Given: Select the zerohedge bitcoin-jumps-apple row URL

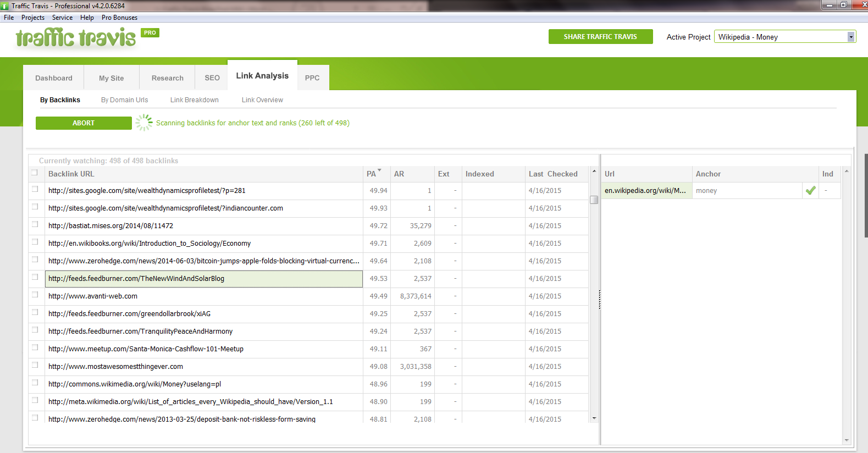Looking at the screenshot, I should [x=203, y=261].
